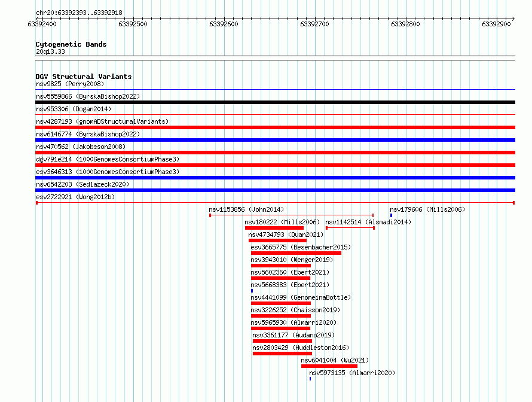This screenshot has width=532, height=402.
Task: Select the blue esv3646313 bar
Action: [x=275, y=178]
